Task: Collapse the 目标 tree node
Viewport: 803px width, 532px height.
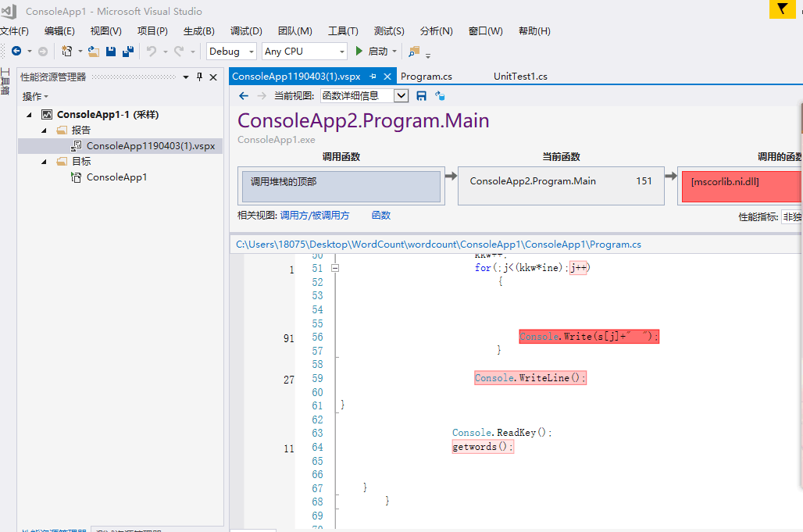Action: [44, 162]
